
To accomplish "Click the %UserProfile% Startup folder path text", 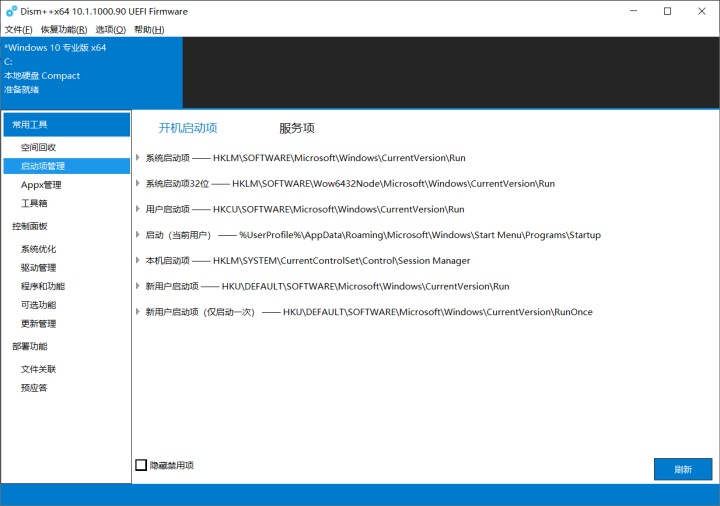I will (420, 235).
